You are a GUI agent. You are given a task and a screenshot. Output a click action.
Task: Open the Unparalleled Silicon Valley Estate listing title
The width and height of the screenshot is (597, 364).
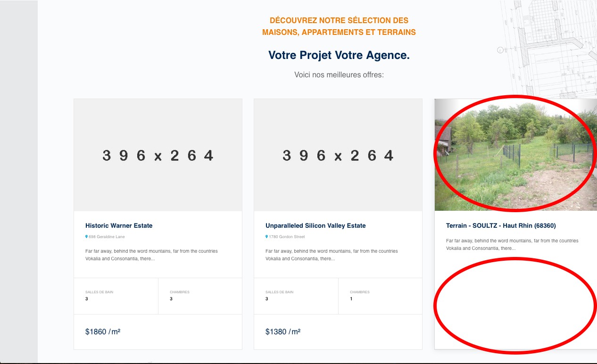315,226
